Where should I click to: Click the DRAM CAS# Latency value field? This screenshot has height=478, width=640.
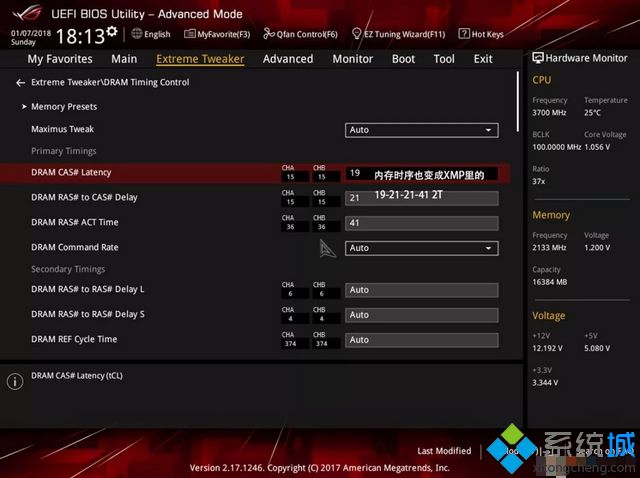(x=422, y=173)
